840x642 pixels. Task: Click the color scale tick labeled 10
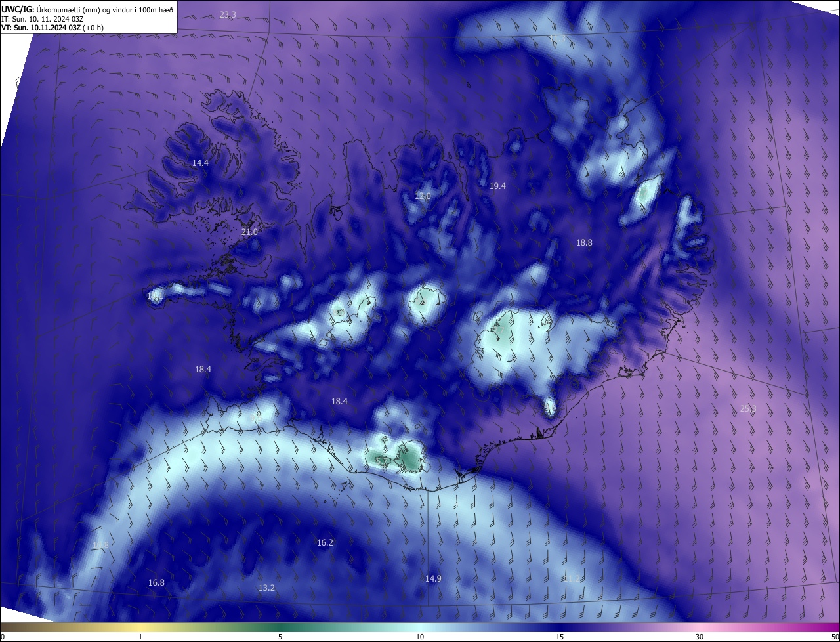point(420,637)
